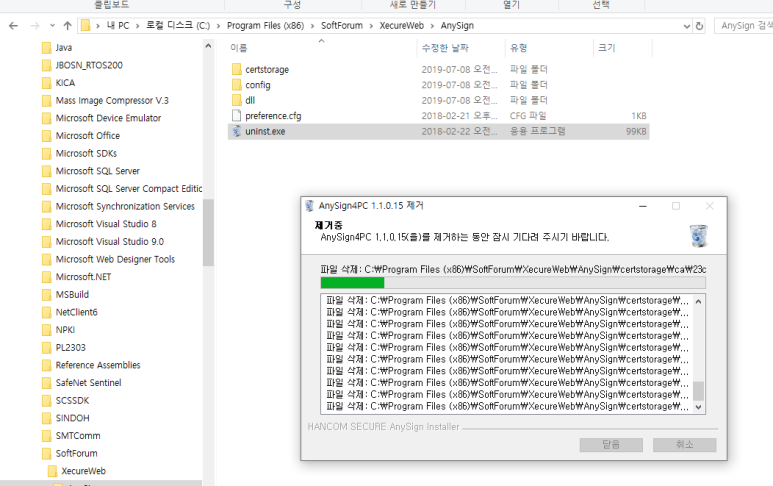Sort by 이름 column header

[x=239, y=48]
